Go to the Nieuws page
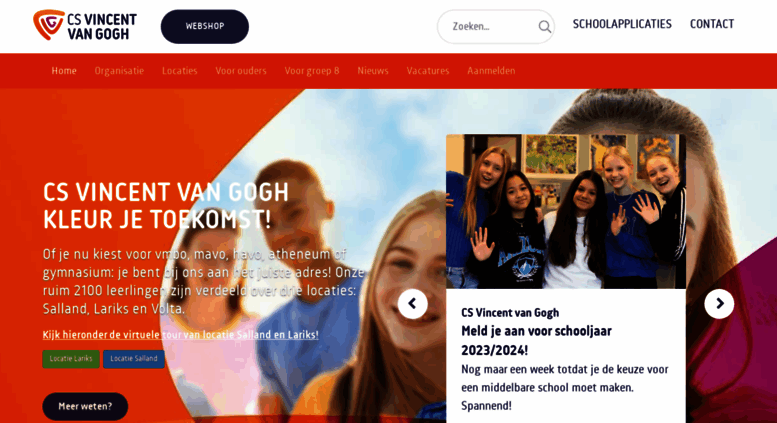This screenshot has width=777, height=423. pyautogui.click(x=373, y=71)
